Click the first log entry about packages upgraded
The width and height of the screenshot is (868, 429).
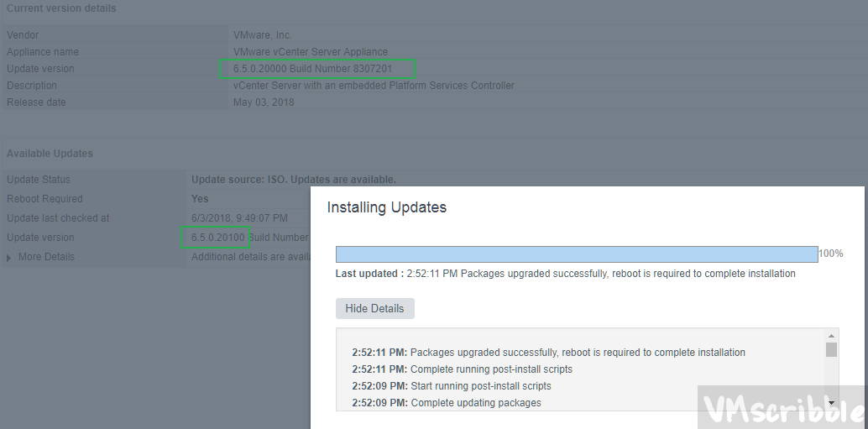pos(578,353)
